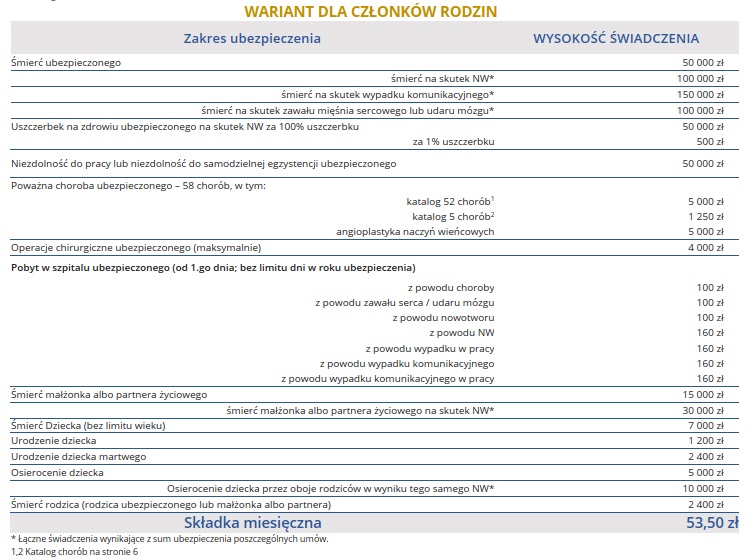Click 'Niezdolność do pracy lub niezdolność' row
The height and width of the screenshot is (560, 753).
pos(375,164)
